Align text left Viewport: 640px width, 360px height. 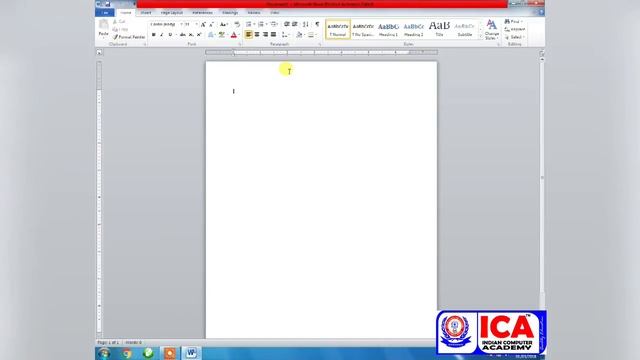click(249, 35)
